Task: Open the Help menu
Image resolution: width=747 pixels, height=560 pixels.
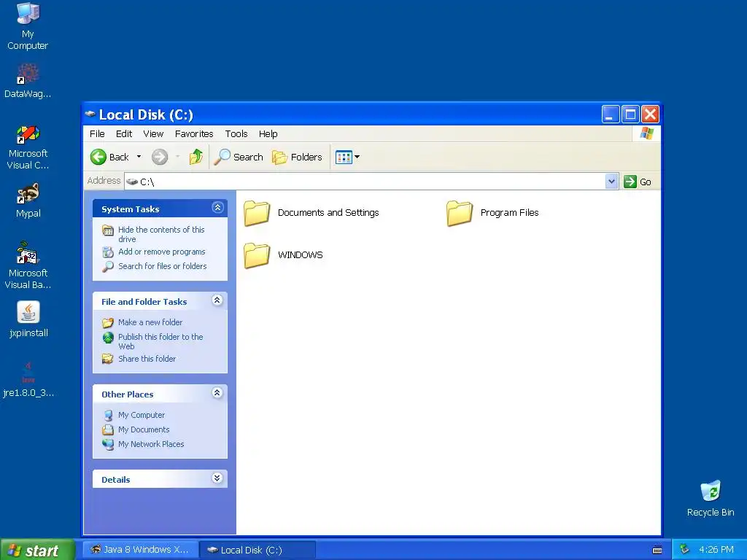Action: 268,134
